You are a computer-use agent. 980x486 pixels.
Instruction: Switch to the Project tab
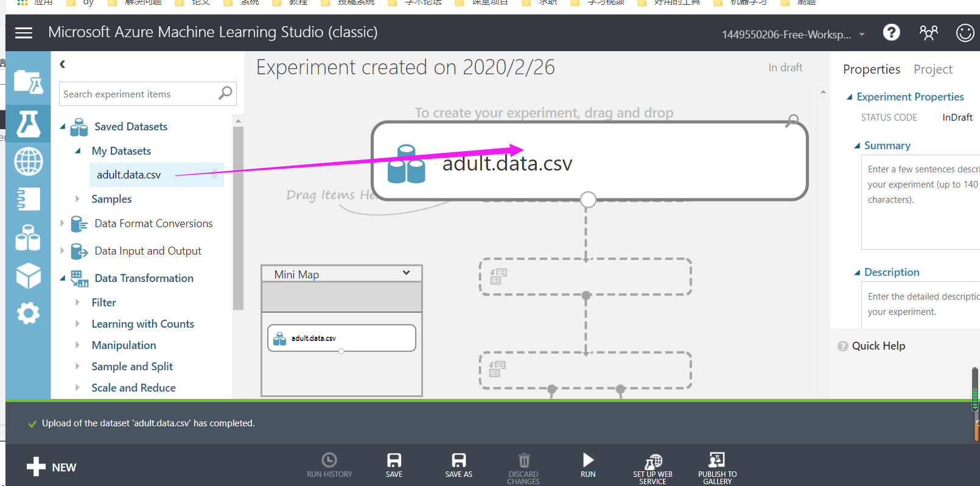[x=933, y=69]
